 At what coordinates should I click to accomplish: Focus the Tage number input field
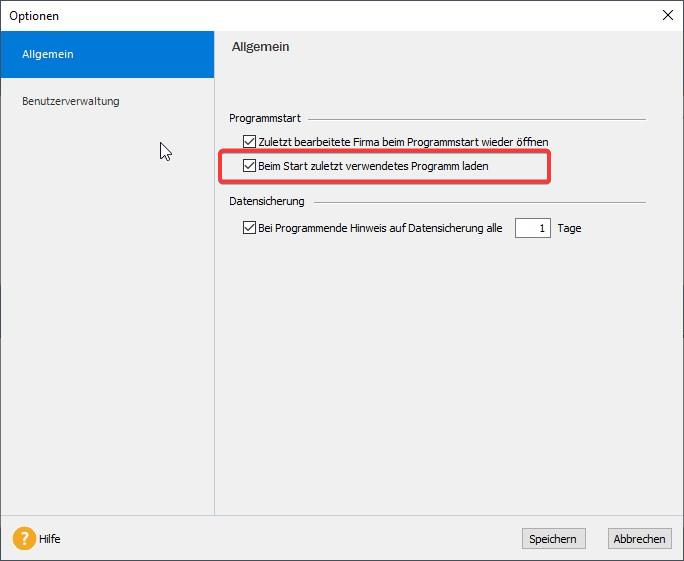532,228
